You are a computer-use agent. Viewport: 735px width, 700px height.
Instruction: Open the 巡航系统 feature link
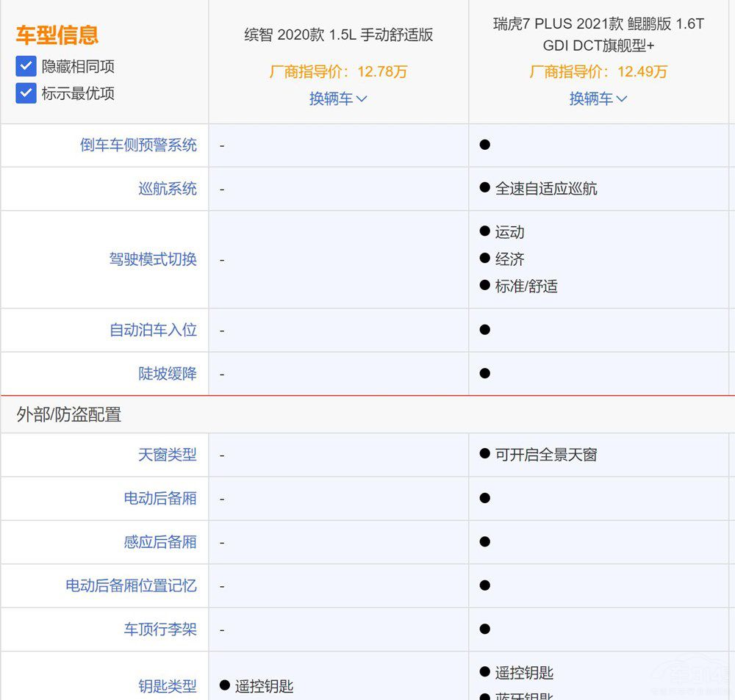click(168, 189)
